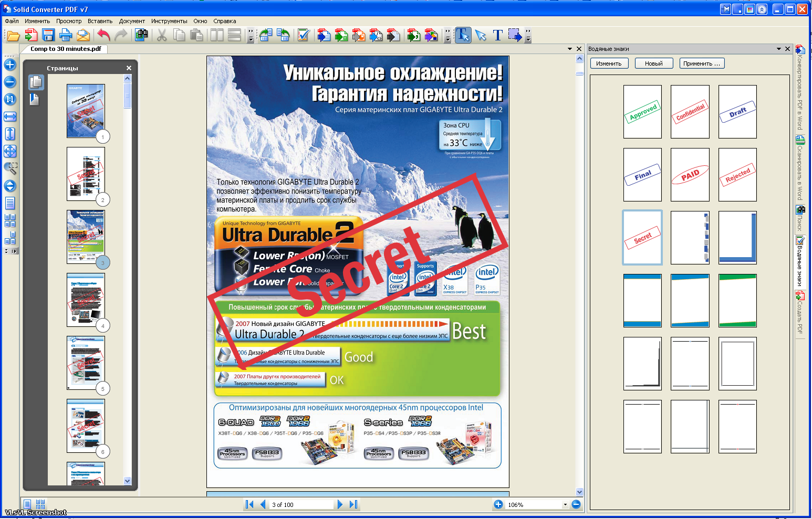Click the Print icon in the toolbar
This screenshot has height=519, width=812.
[x=66, y=35]
